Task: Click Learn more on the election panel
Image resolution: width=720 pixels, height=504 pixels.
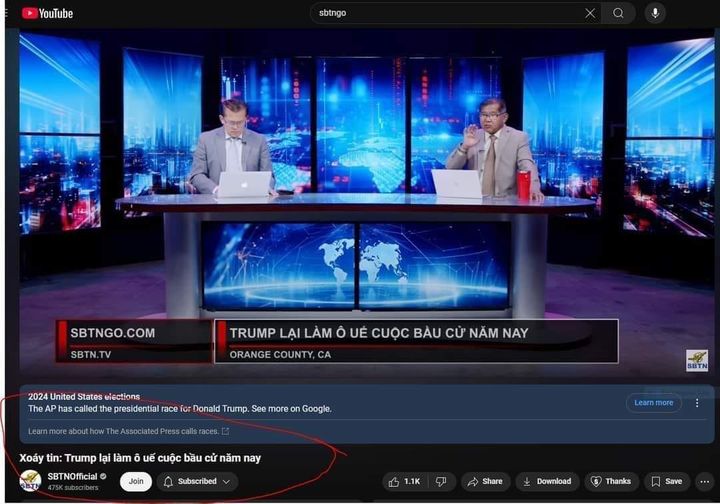Action: click(653, 403)
